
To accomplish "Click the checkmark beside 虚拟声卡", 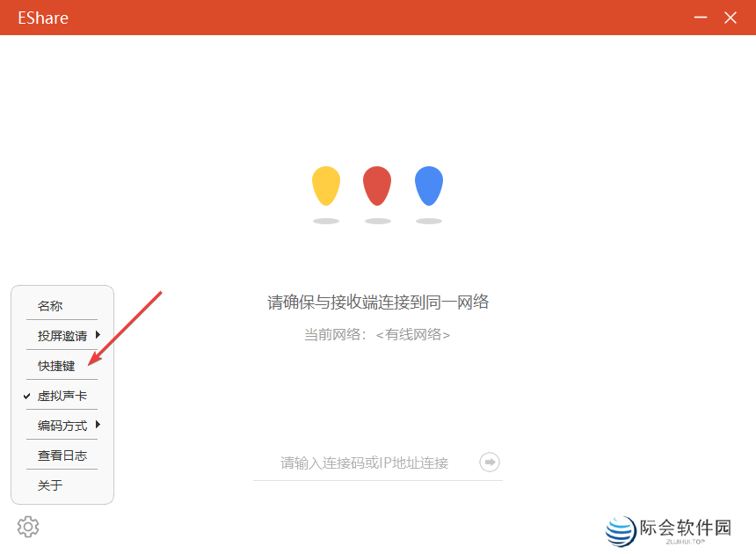I will coord(26,395).
